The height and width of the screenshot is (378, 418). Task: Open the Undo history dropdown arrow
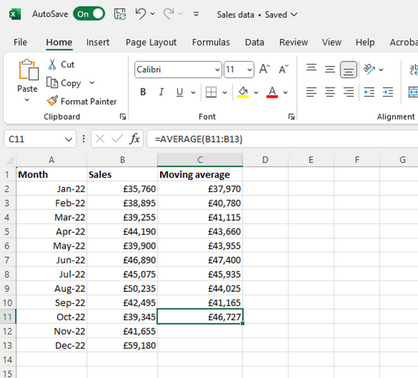point(153,14)
